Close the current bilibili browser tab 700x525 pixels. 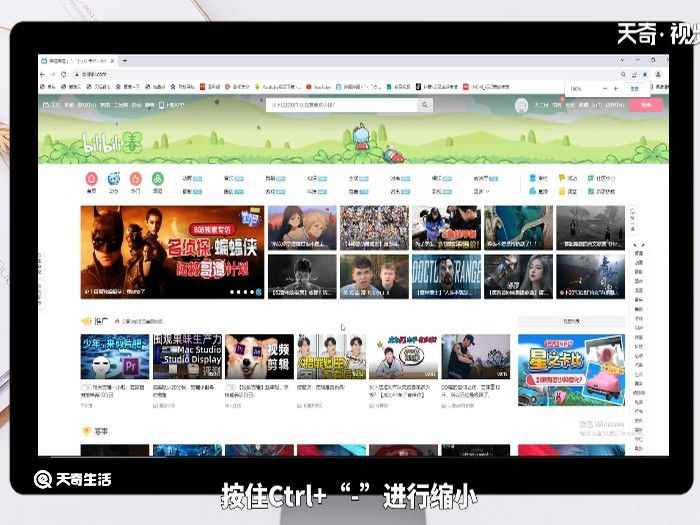click(x=112, y=60)
